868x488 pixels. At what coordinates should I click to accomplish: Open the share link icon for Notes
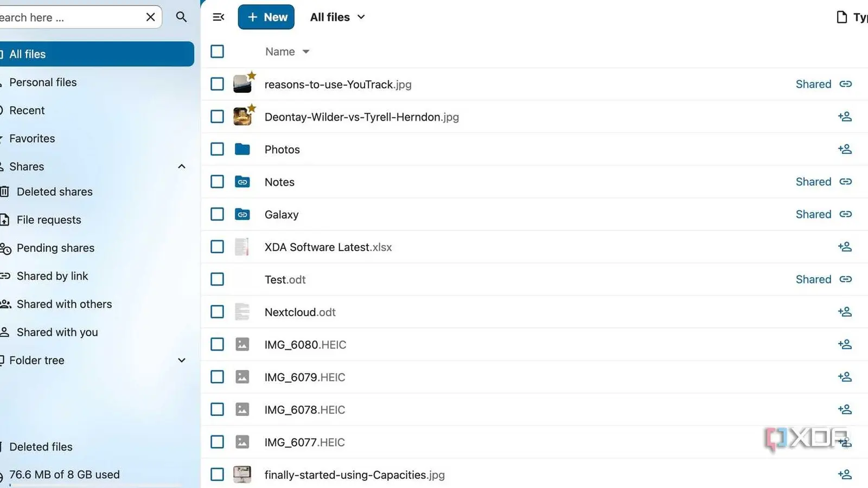tap(845, 182)
